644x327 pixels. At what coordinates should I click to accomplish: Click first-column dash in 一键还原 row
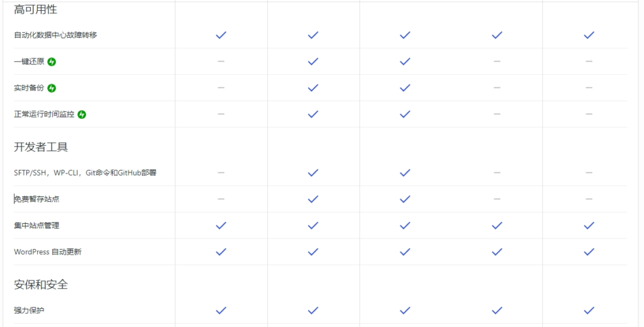pyautogui.click(x=221, y=61)
